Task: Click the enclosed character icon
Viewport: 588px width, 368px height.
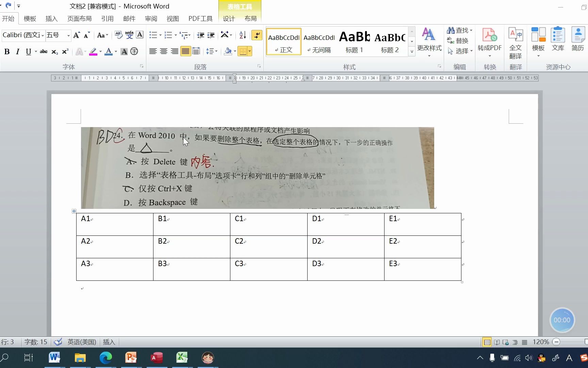Action: pos(134,51)
